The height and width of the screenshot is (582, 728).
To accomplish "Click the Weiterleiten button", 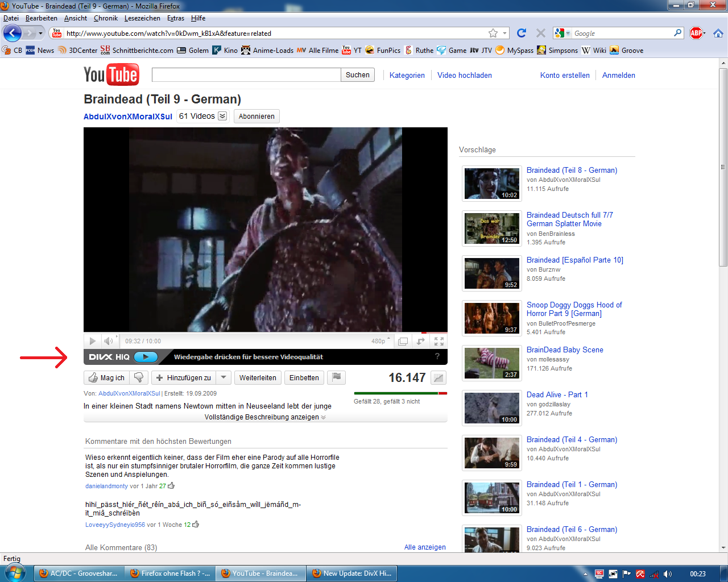I will click(258, 378).
